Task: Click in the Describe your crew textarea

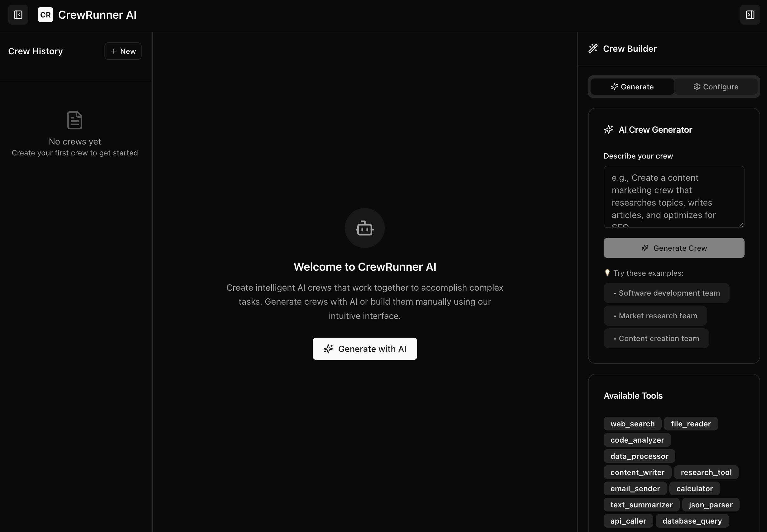Action: click(x=673, y=197)
